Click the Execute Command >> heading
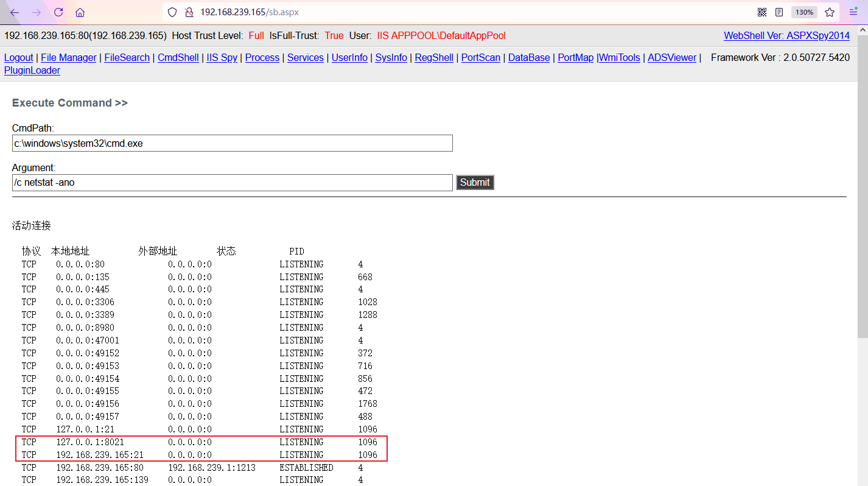The width and height of the screenshot is (868, 486). tap(70, 103)
